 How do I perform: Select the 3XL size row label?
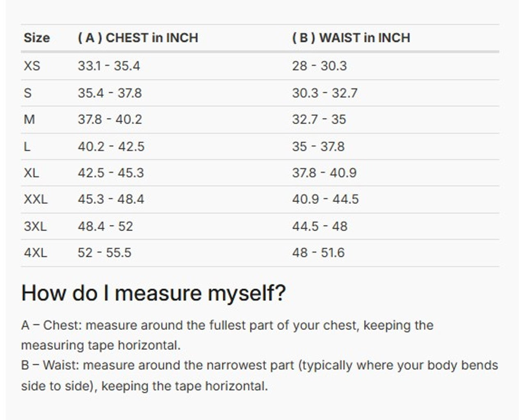tap(35, 226)
